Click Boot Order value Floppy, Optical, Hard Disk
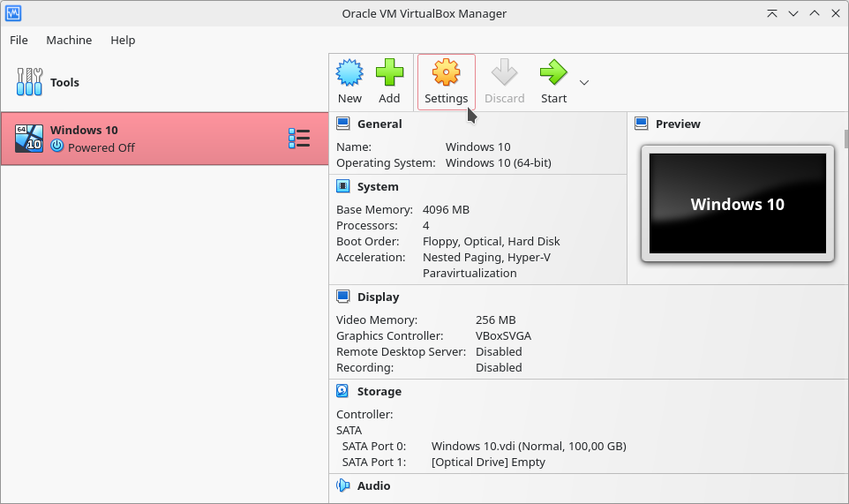Screen dimensions: 849x504 pos(491,242)
